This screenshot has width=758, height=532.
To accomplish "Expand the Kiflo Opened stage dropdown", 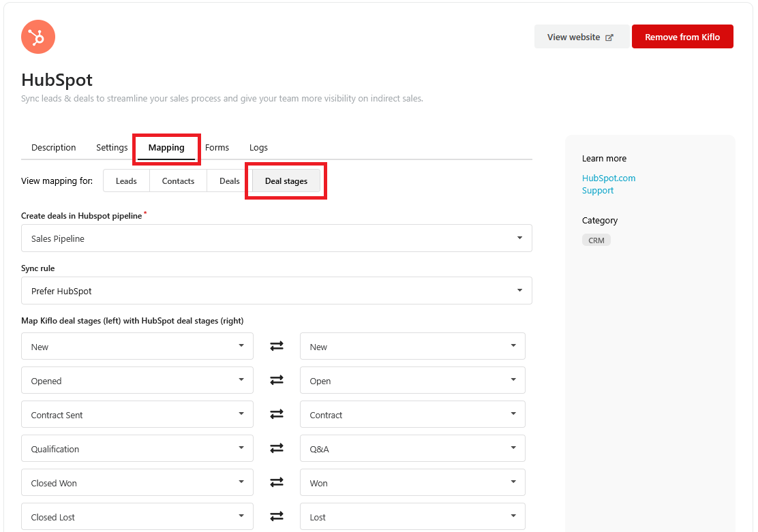I will pyautogui.click(x=137, y=380).
